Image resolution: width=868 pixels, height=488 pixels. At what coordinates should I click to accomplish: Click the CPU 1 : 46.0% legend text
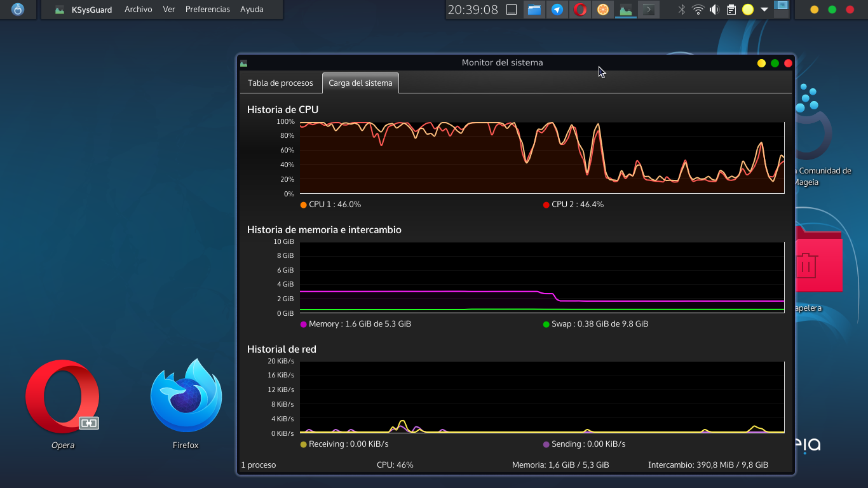pyautogui.click(x=335, y=205)
